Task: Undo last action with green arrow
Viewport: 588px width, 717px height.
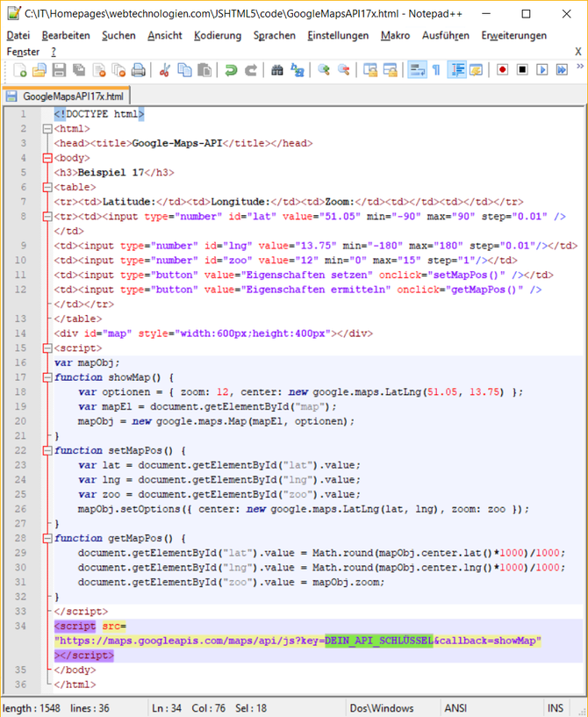Action: (x=231, y=70)
